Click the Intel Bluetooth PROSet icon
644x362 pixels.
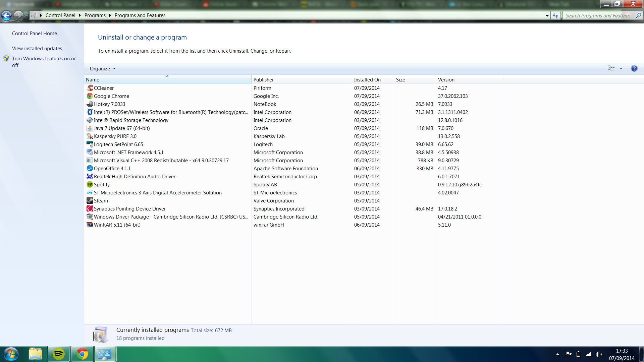pos(90,112)
